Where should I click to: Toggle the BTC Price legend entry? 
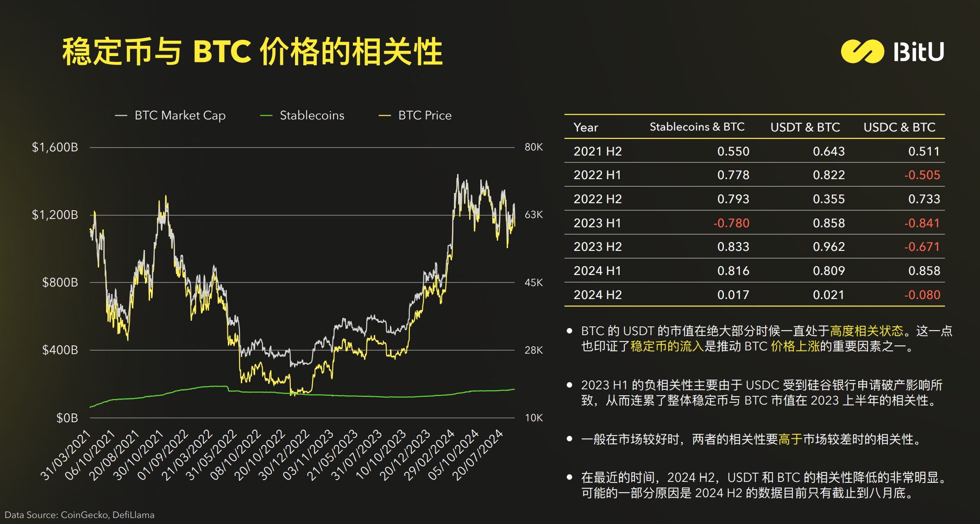pos(425,115)
